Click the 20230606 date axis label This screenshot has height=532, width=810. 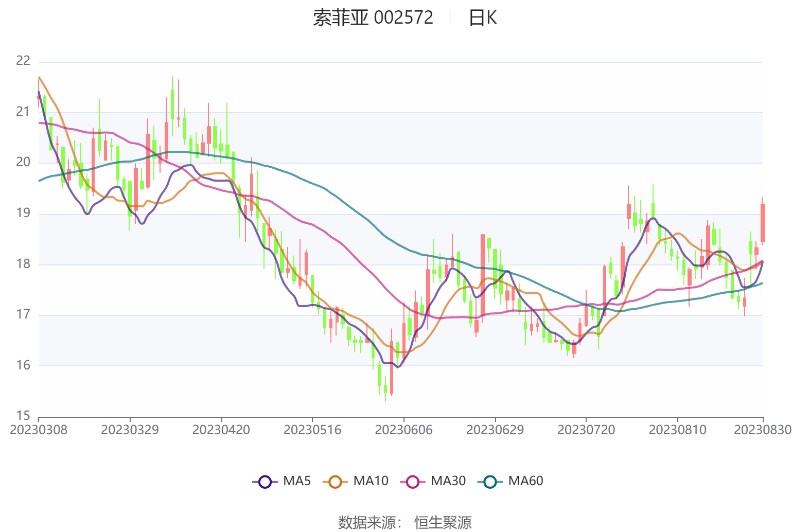[x=403, y=430]
